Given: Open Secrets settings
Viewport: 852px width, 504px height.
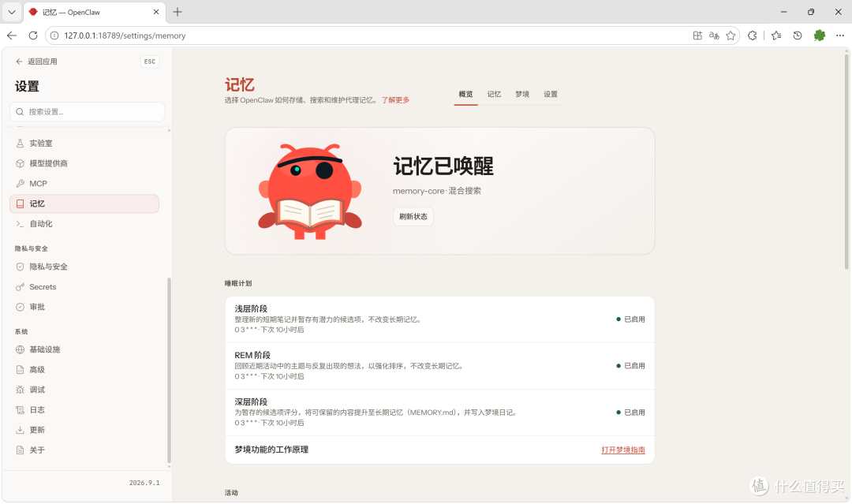Looking at the screenshot, I should coord(84,287).
